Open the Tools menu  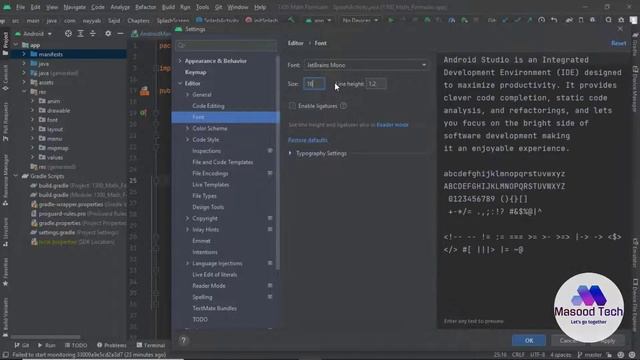click(x=202, y=7)
